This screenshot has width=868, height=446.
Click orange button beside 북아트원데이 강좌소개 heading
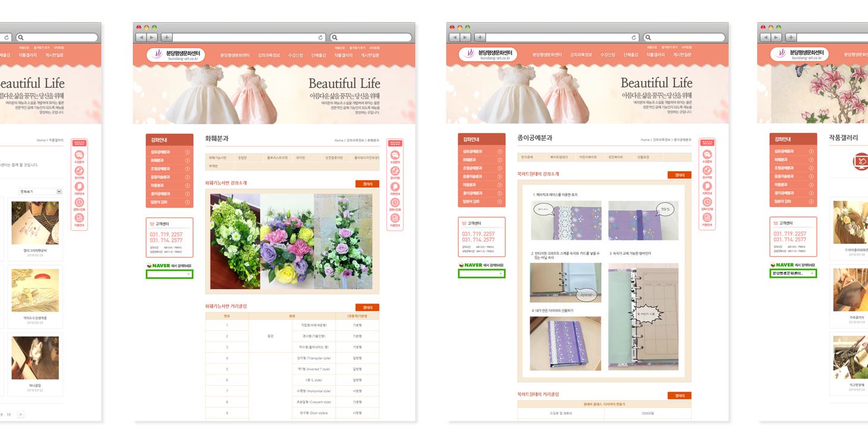click(x=680, y=175)
